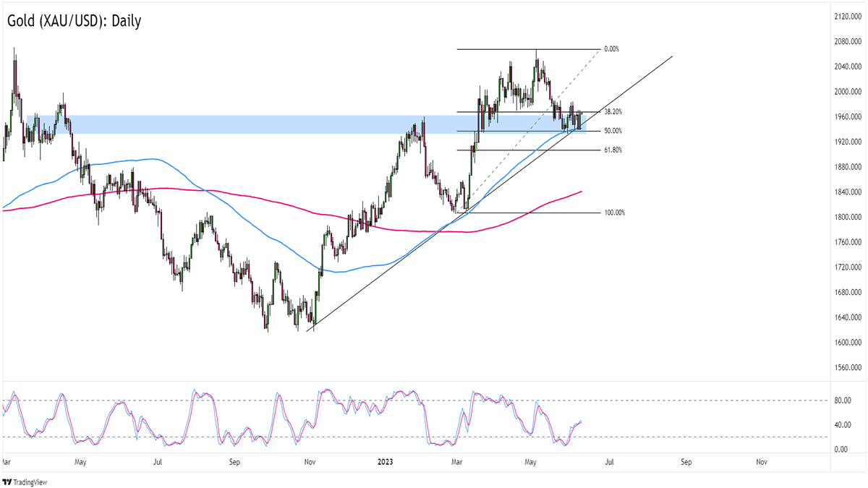Select the 61.80% Fibonacci retracement label
The height and width of the screenshot is (488, 868).
coord(613,150)
